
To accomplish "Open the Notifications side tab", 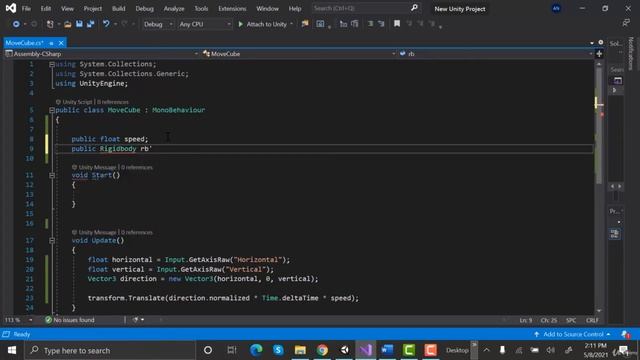I will coord(631,53).
